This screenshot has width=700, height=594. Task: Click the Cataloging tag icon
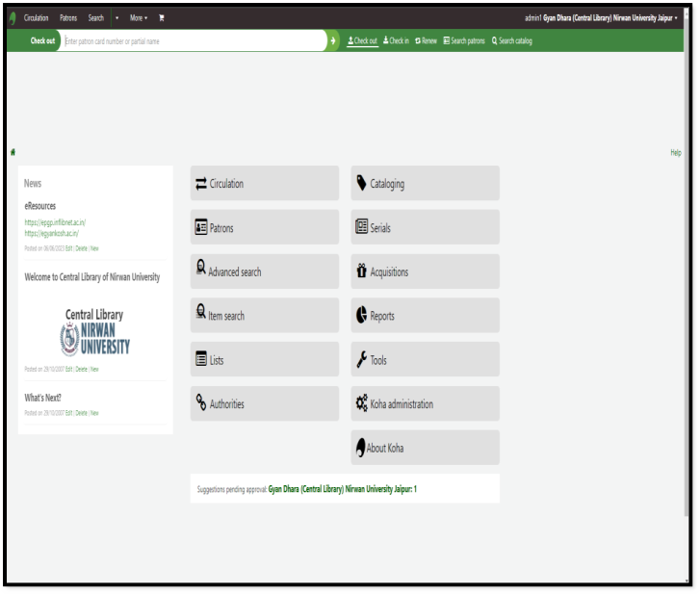coord(362,183)
